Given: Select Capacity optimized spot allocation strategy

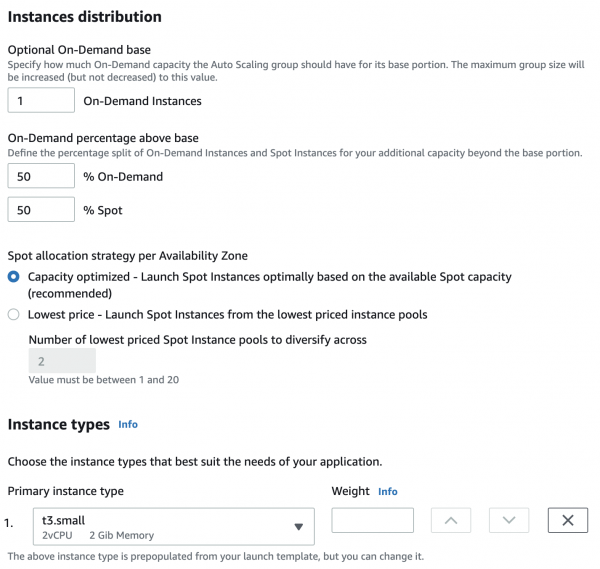Looking at the screenshot, I should 13,276.
